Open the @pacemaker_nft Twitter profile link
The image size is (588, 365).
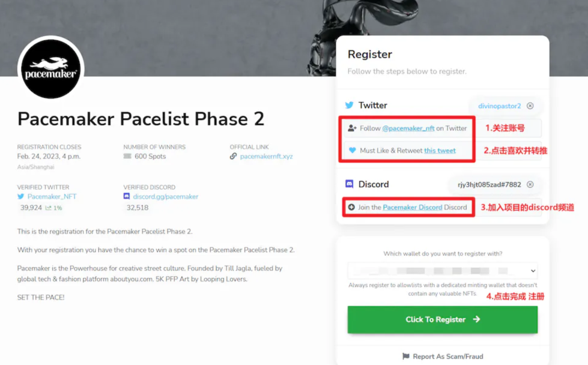(408, 128)
